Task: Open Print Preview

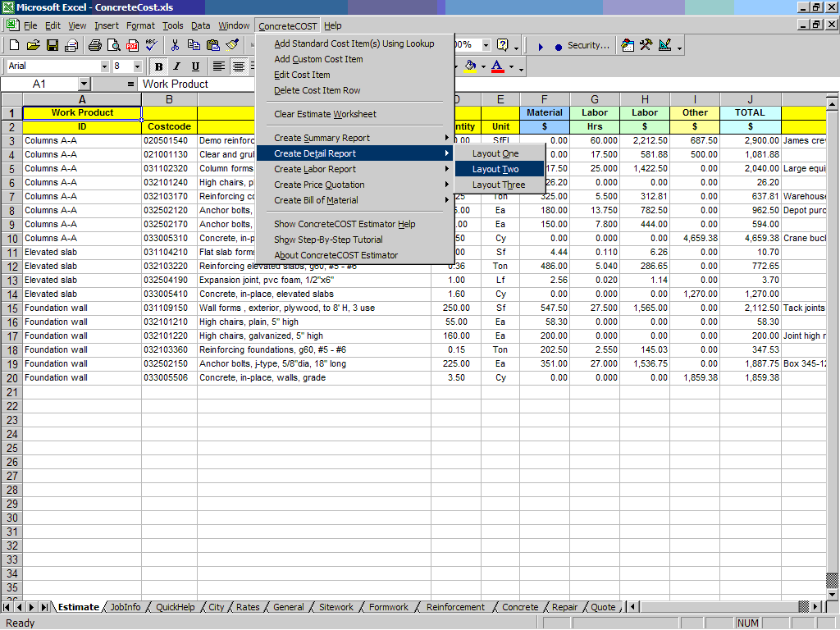Action: coord(114,45)
